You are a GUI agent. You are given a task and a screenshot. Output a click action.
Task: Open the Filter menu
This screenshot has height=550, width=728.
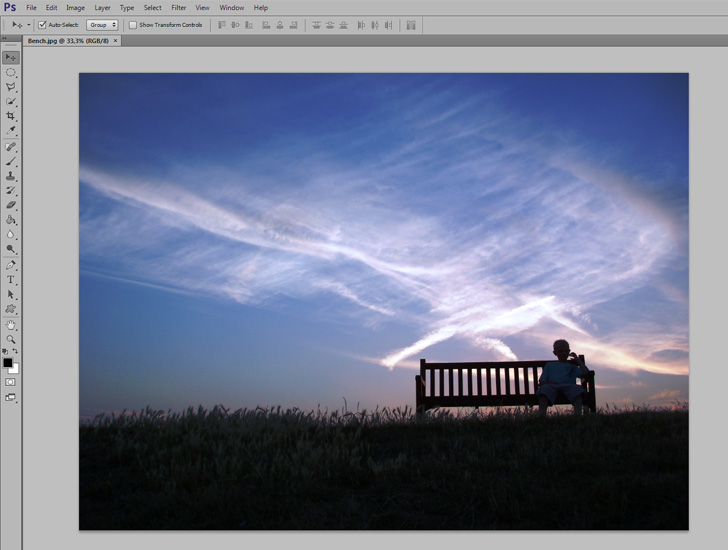178,7
